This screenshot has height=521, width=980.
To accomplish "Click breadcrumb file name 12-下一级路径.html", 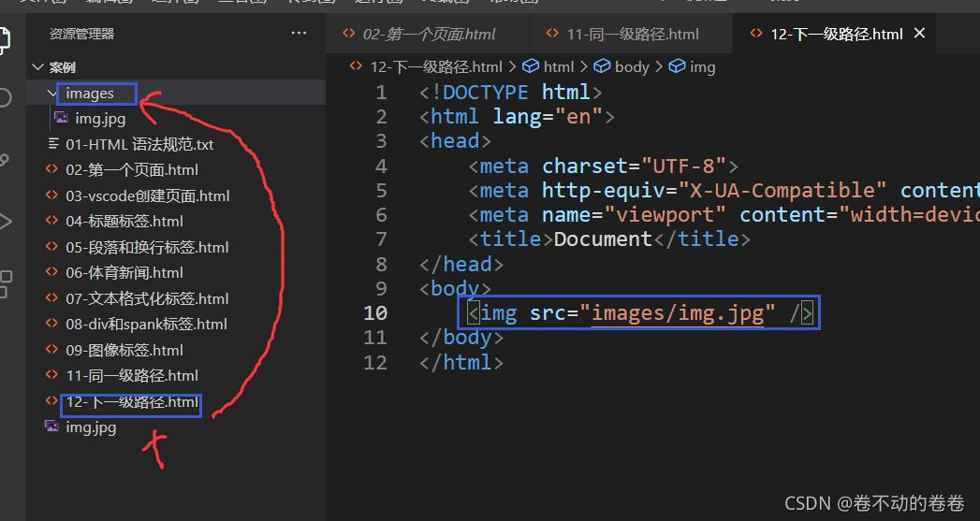I will click(x=436, y=66).
